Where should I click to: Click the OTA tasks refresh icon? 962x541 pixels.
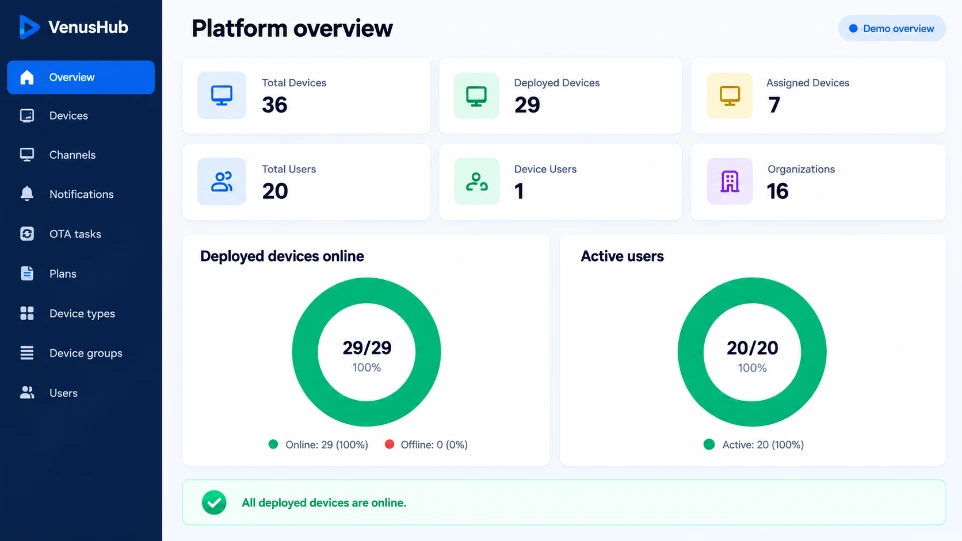27,234
